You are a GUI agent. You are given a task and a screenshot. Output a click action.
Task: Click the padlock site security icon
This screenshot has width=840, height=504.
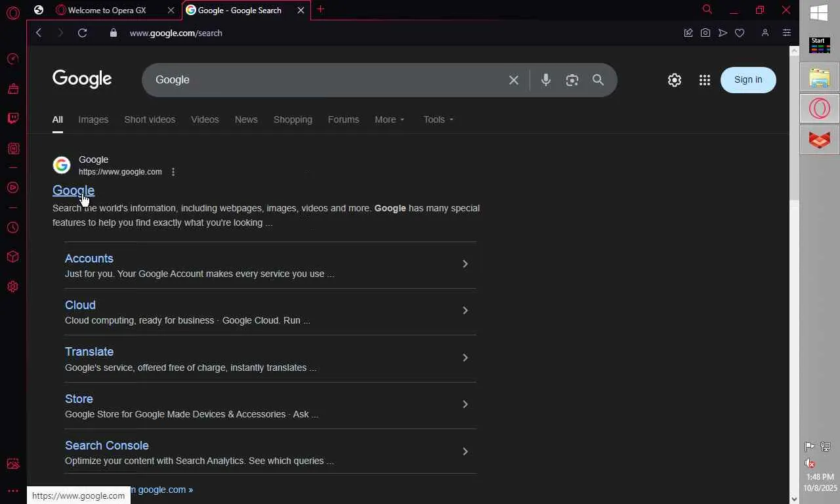114,33
